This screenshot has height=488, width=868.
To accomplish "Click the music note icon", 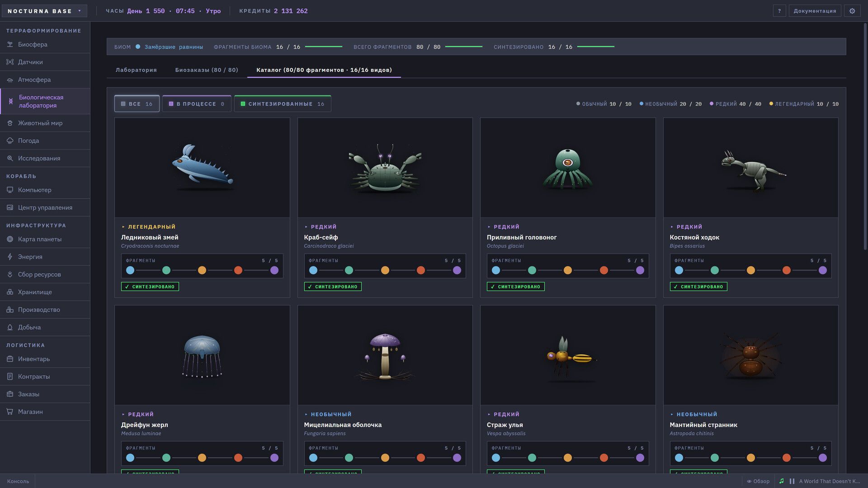I will tap(782, 481).
